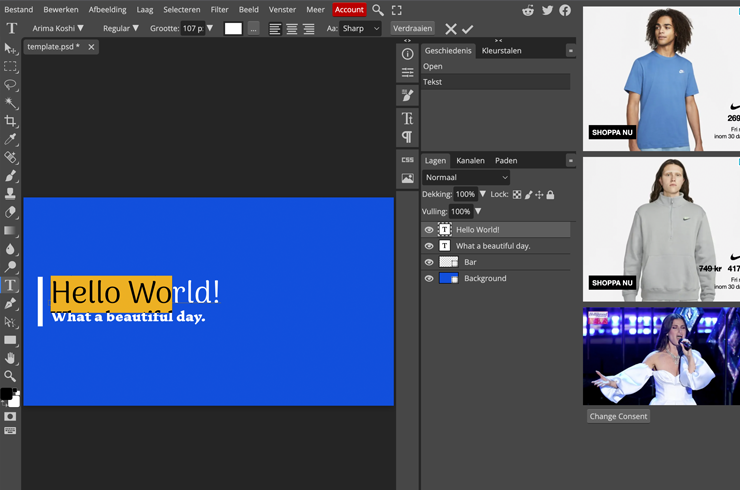This screenshot has width=740, height=490.
Task: Select the Path Selection tool
Action: [x=10, y=322]
